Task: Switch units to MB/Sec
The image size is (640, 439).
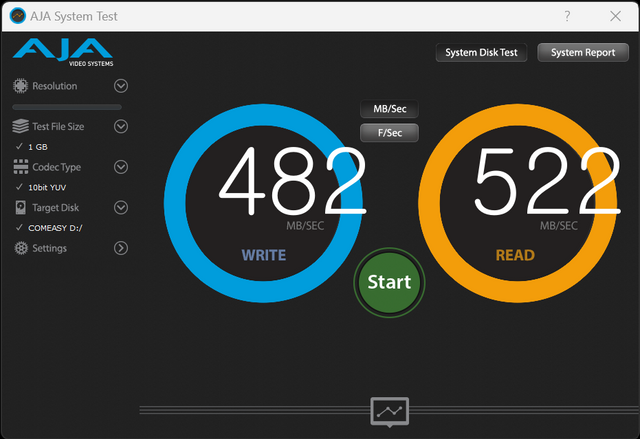Action: pos(389,109)
